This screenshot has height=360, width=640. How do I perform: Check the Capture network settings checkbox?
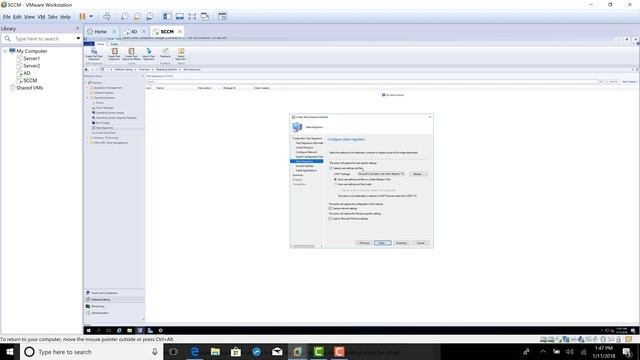[331, 209]
